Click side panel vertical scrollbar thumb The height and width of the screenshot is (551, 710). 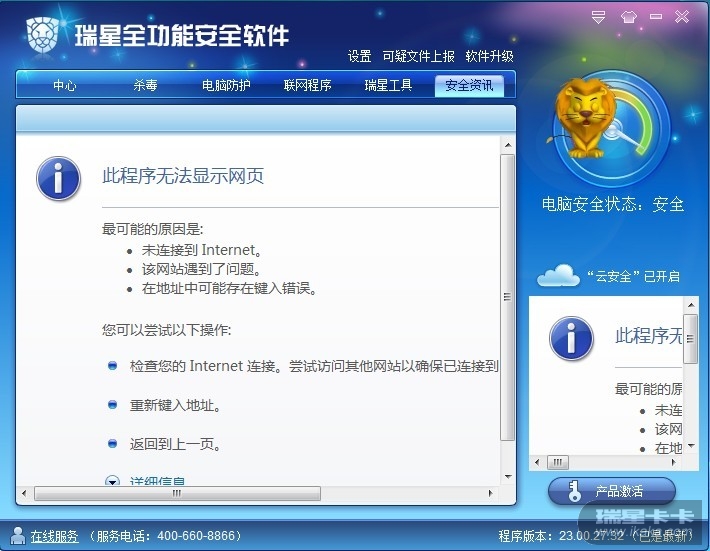click(x=690, y=339)
